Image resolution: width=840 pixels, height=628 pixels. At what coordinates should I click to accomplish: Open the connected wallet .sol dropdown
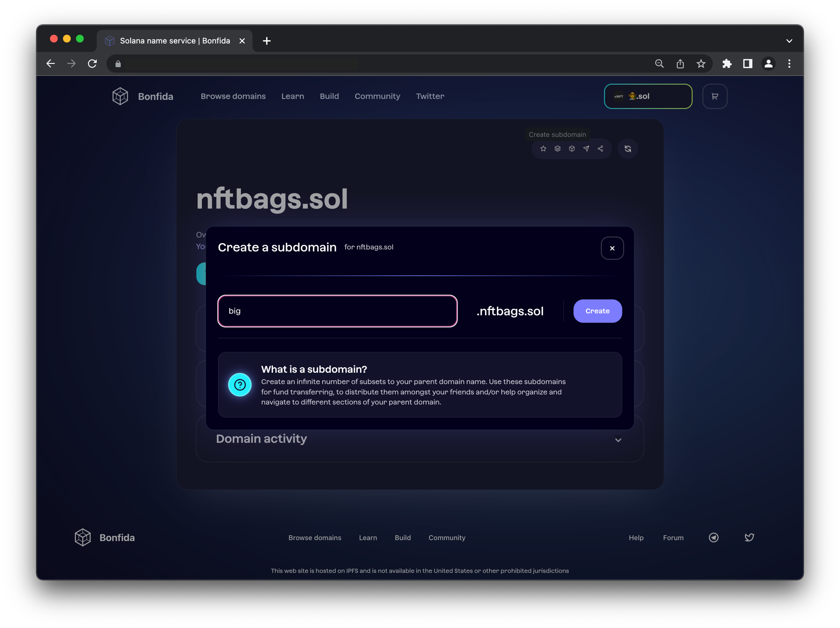pos(648,97)
